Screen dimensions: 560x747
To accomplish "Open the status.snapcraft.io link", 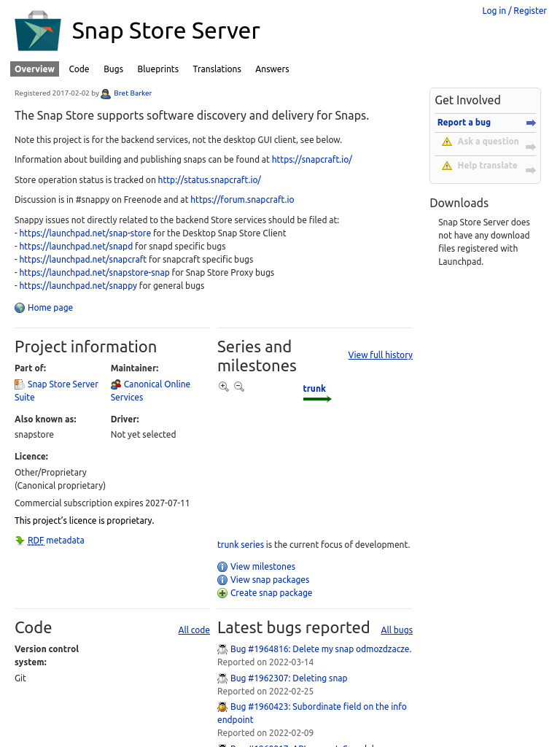I will point(209,180).
